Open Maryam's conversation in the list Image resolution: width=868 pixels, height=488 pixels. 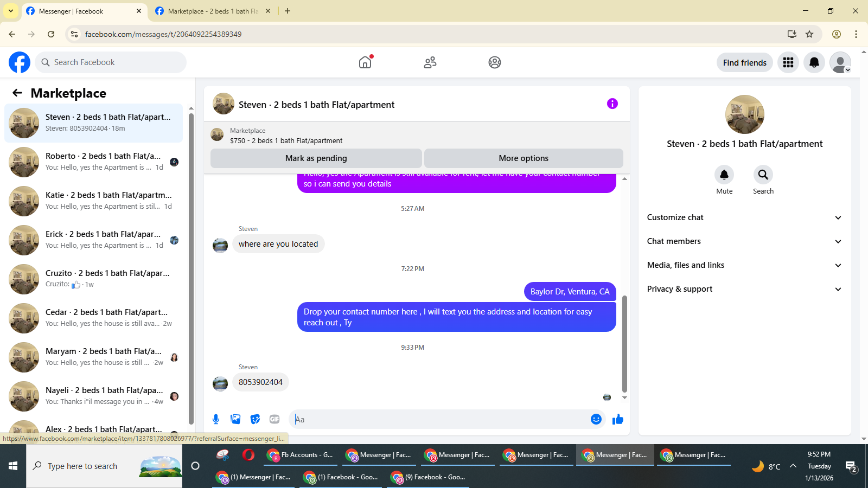(94, 357)
